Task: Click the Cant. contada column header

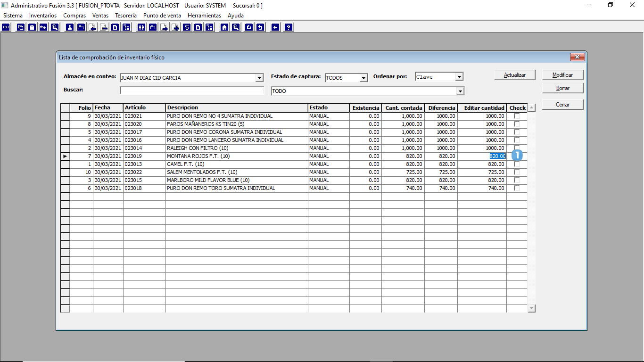Action: (x=403, y=108)
